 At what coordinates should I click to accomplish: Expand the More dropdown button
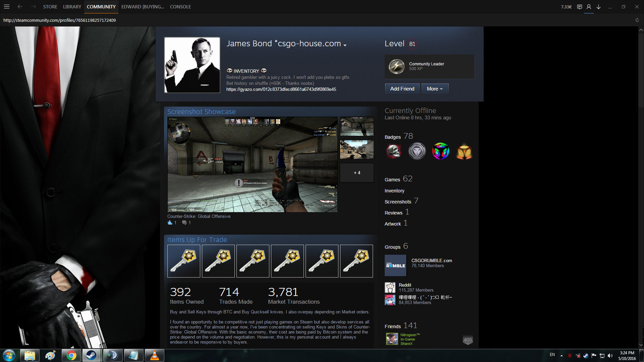[435, 89]
